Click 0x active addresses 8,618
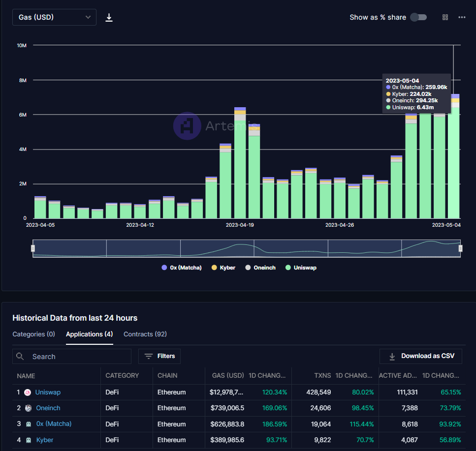Image resolution: width=476 pixels, height=451 pixels. click(x=410, y=424)
